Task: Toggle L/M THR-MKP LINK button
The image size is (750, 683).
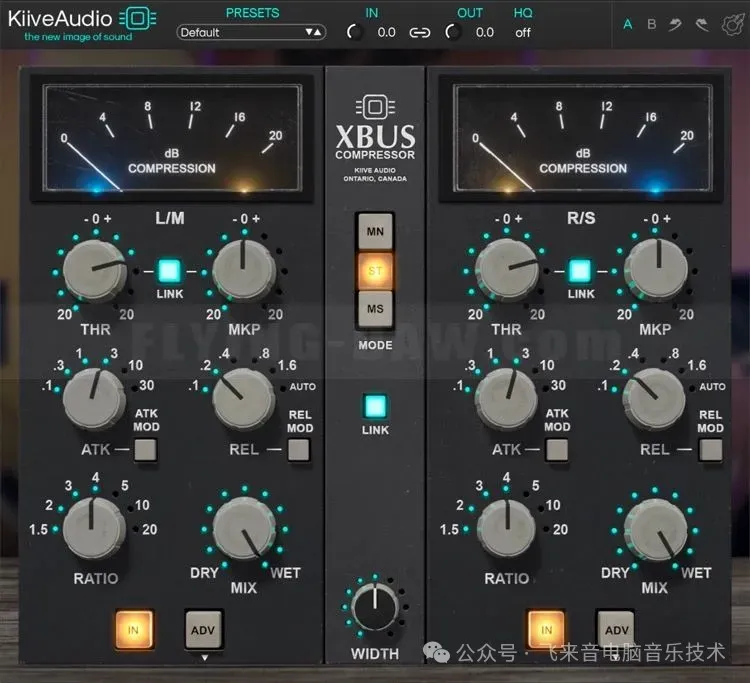Action: (169, 271)
